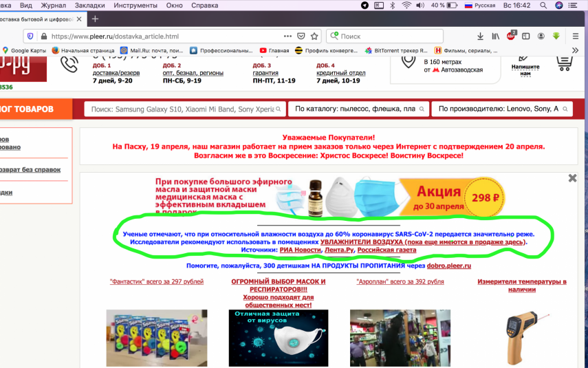The height and width of the screenshot is (368, 588).
Task: Open a new tab with plus button
Action: click(96, 19)
